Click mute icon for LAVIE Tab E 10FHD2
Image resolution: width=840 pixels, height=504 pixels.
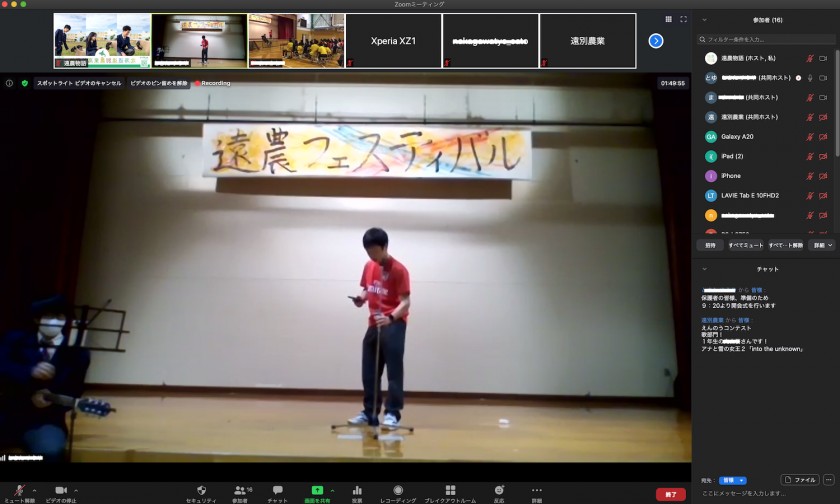point(810,195)
